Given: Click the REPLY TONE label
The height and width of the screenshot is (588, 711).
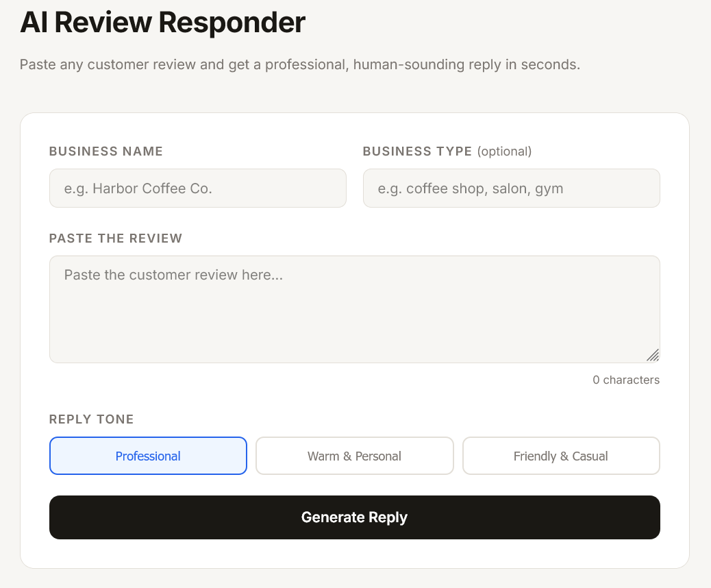Looking at the screenshot, I should tap(92, 419).
